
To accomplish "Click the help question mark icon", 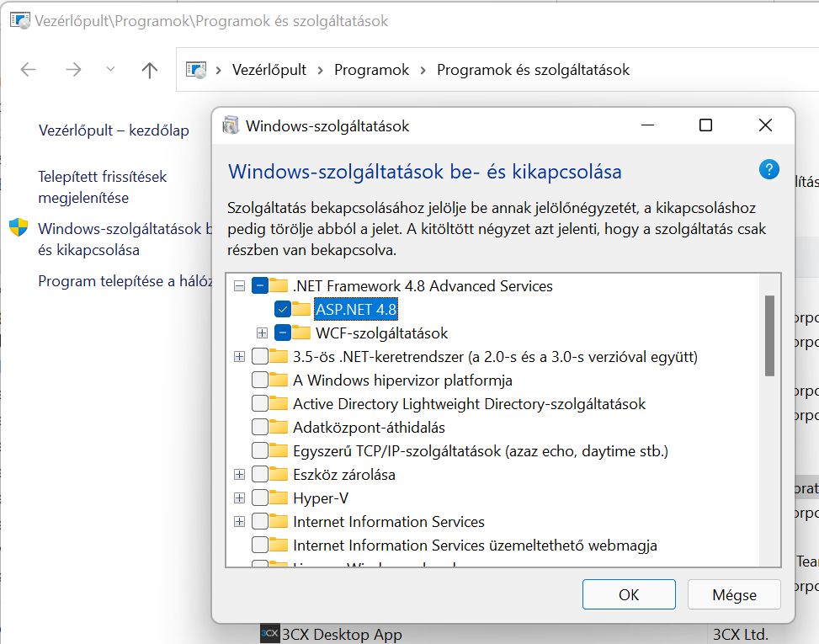I will pyautogui.click(x=768, y=169).
